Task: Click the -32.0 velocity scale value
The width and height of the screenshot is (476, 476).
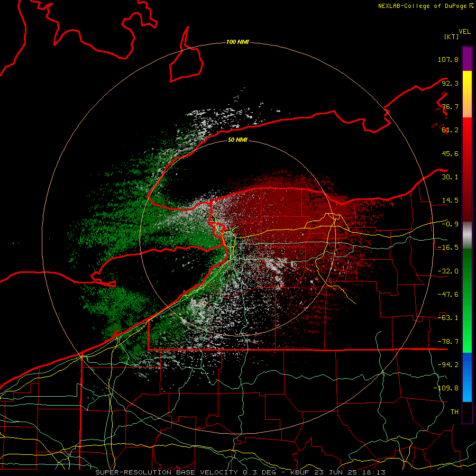Action: pos(448,271)
